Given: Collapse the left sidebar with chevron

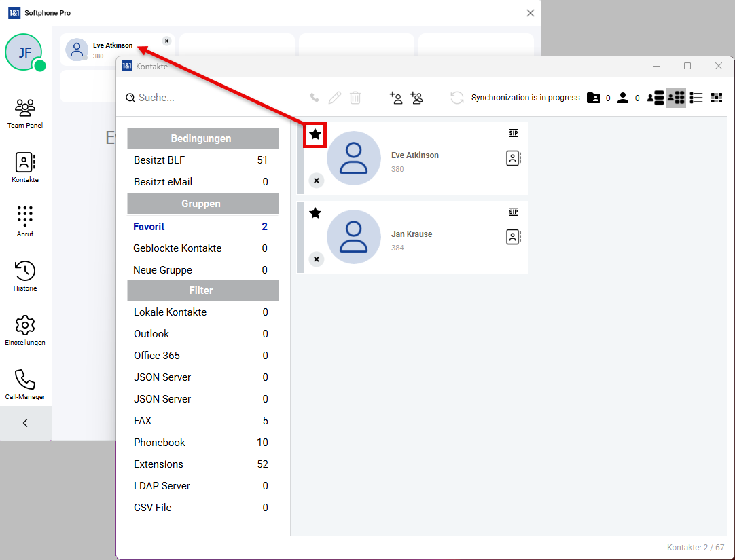Looking at the screenshot, I should (25, 423).
